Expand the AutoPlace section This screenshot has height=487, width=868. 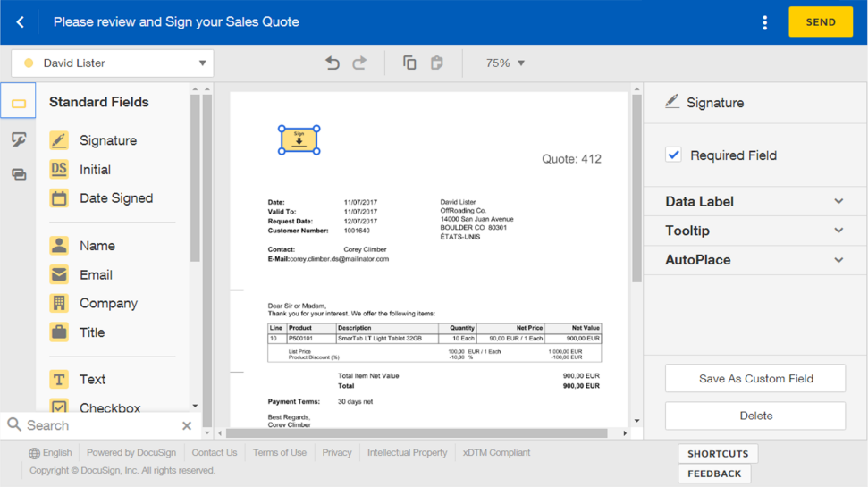coord(755,259)
